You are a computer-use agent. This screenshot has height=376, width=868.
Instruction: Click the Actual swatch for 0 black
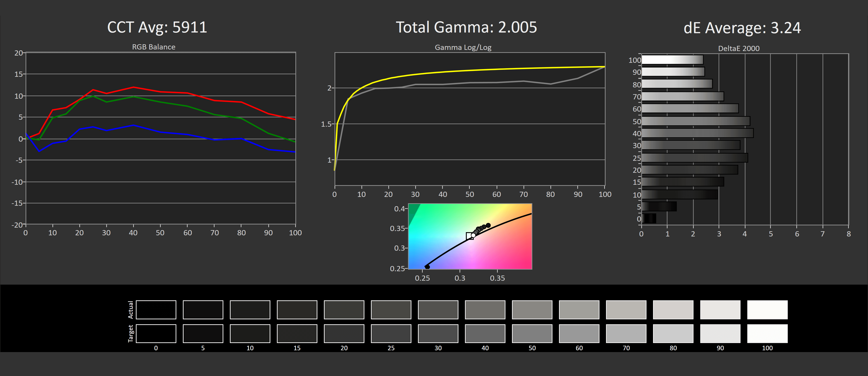click(x=156, y=310)
